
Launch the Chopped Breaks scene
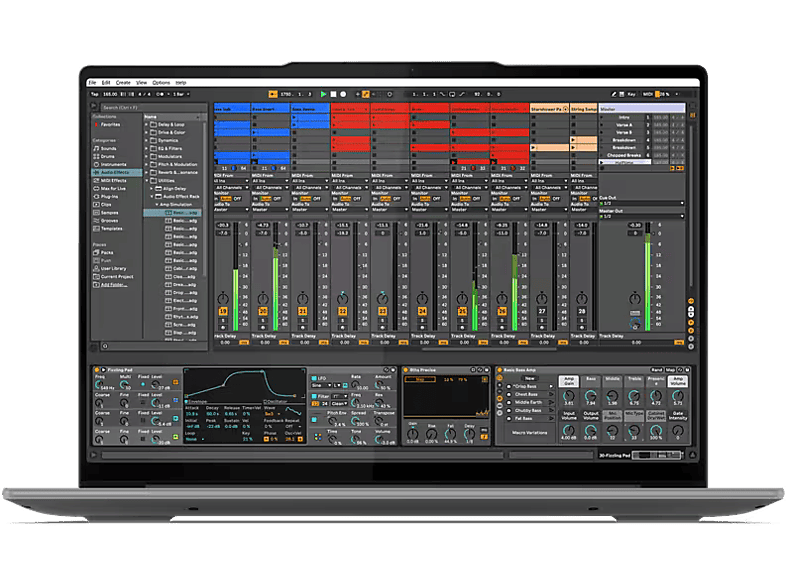pos(602,155)
